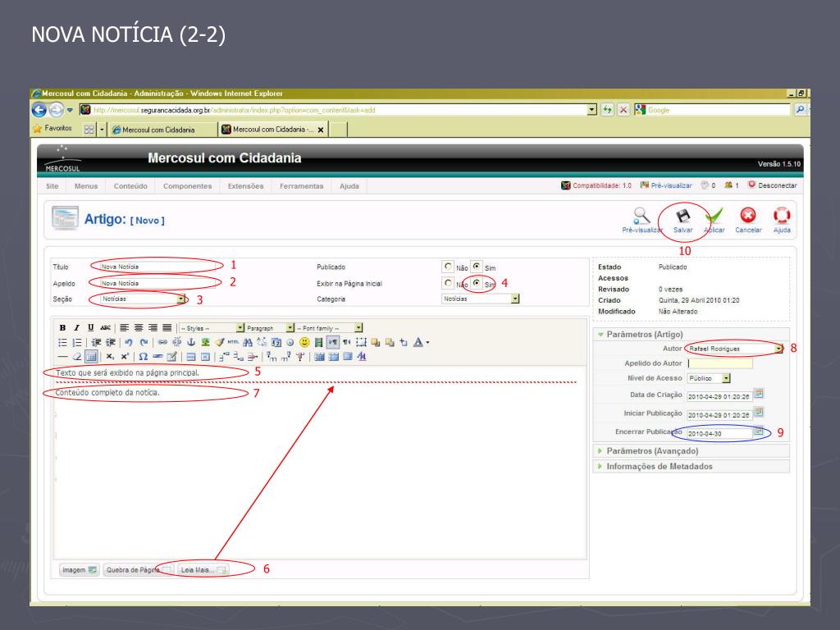Select Não for Exibir na Página Inicial
Image resolution: width=840 pixels, height=630 pixels.
448,282
